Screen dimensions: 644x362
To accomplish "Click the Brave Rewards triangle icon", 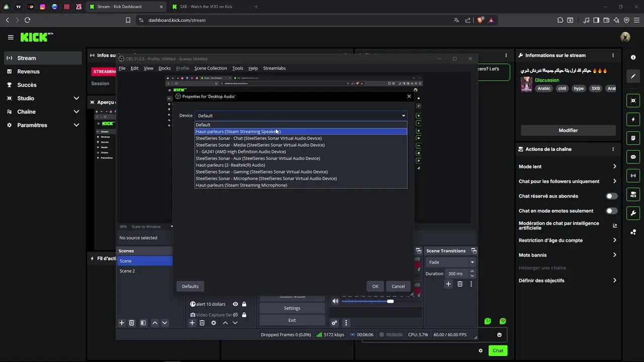I will click(491, 20).
